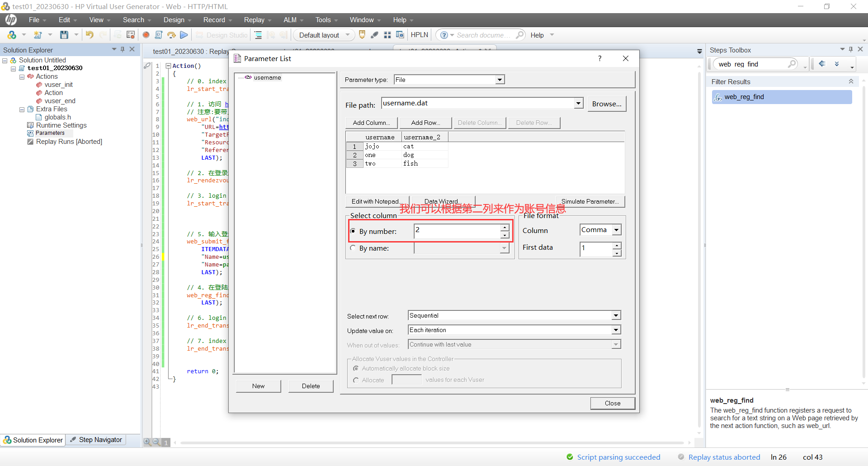The height and width of the screenshot is (466, 868).
Task: Select the By name radio button
Action: coord(353,248)
